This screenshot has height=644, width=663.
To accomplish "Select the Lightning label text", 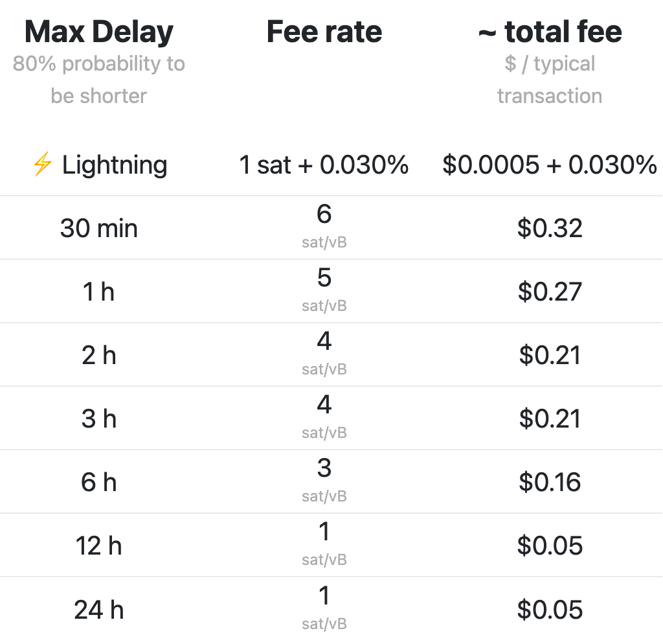I will coord(115,165).
